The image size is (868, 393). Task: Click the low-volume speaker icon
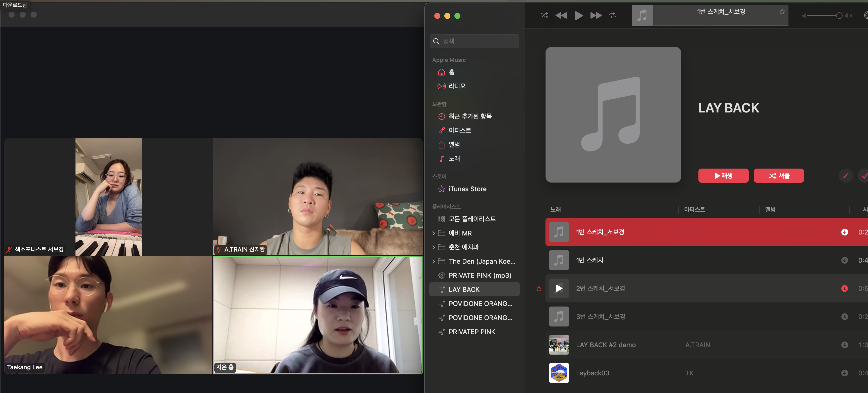(x=804, y=16)
